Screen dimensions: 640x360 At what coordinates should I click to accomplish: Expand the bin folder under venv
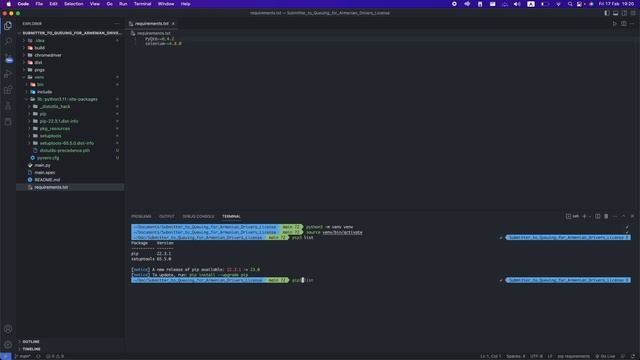coord(70,84)
